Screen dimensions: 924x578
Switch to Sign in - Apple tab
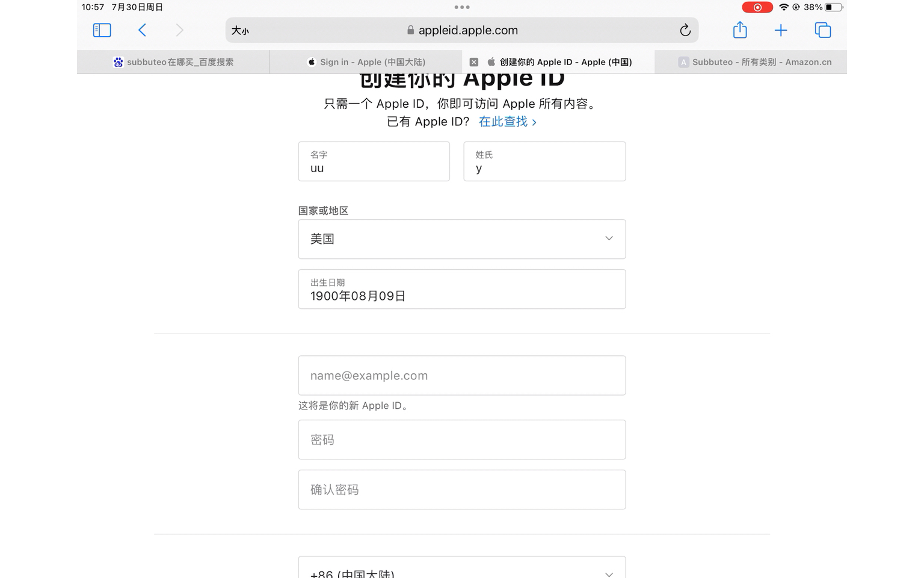366,62
